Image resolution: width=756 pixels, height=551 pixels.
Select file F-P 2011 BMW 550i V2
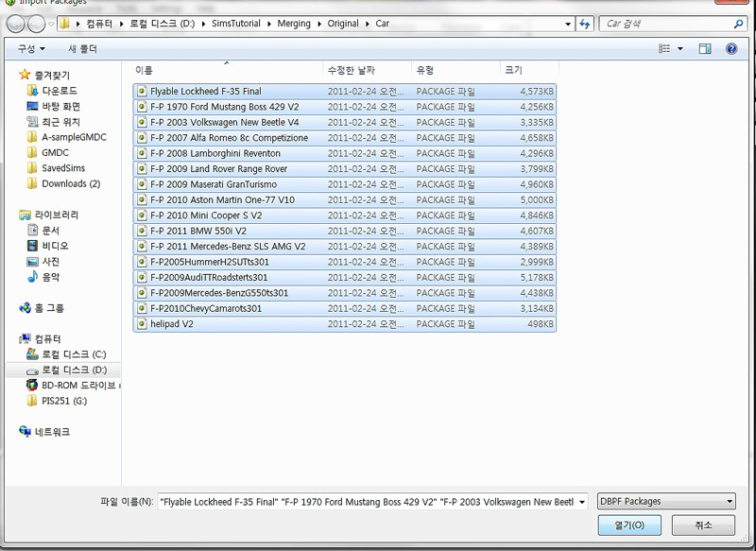[344, 231]
